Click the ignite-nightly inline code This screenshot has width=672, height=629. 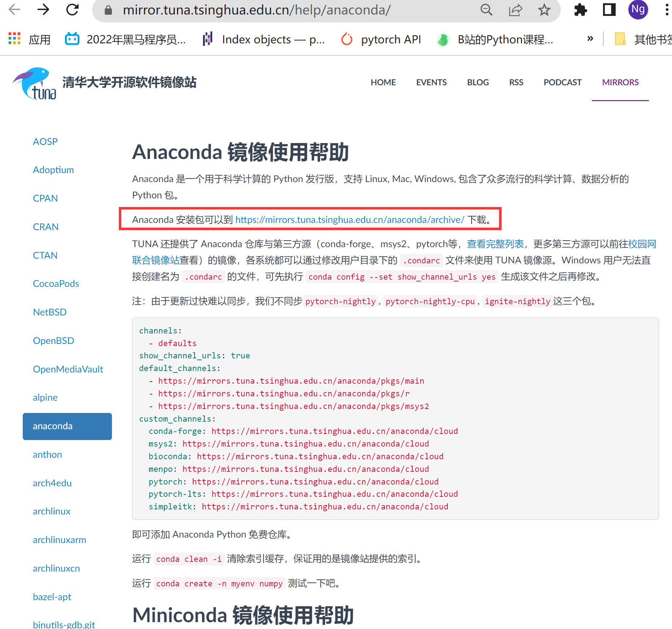(x=517, y=301)
